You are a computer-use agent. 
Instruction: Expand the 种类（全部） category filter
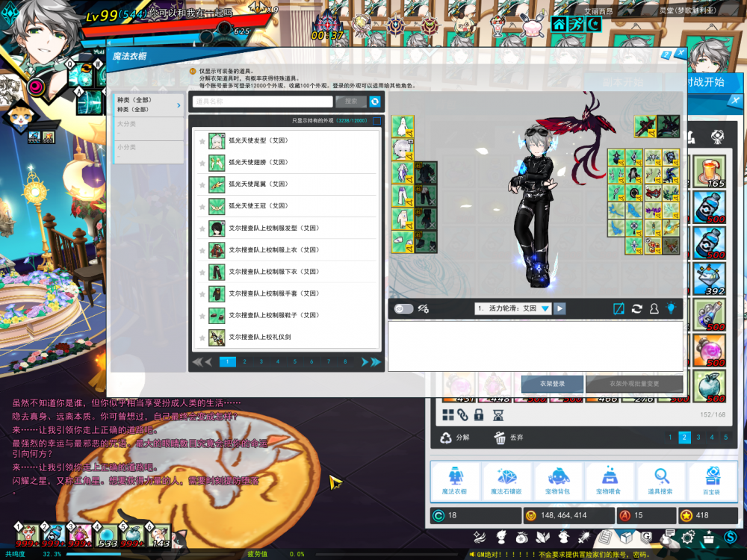click(148, 105)
